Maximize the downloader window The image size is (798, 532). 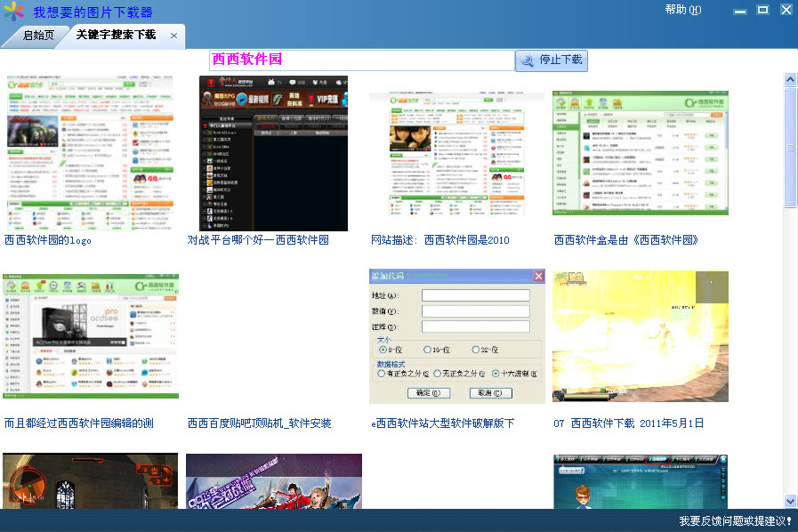coord(762,10)
